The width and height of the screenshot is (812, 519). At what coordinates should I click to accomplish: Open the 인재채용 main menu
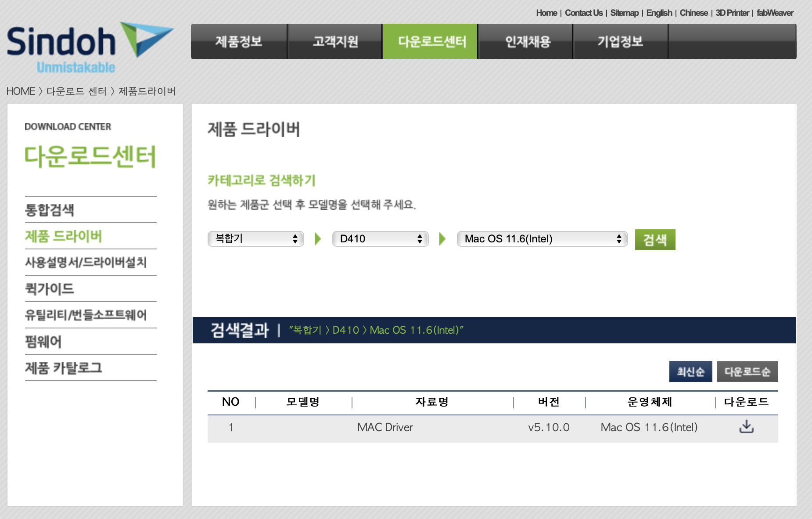pos(526,41)
